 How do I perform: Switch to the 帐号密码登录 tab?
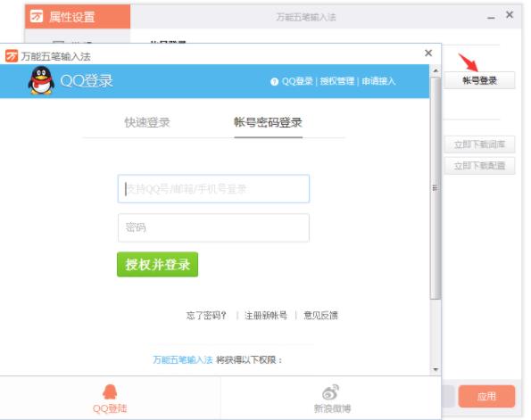point(268,122)
